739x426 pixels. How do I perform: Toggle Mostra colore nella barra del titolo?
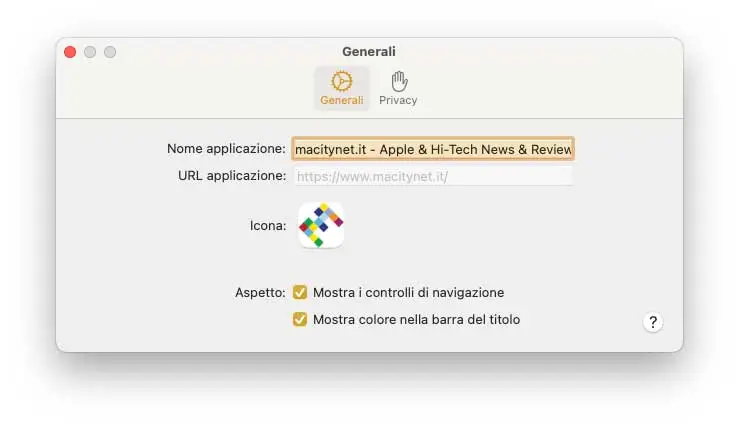(300, 319)
